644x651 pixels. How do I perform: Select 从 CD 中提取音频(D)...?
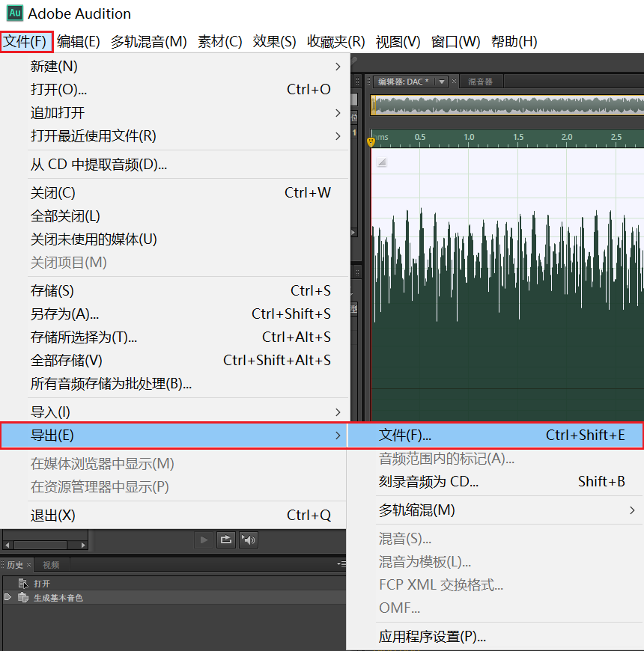click(174, 165)
